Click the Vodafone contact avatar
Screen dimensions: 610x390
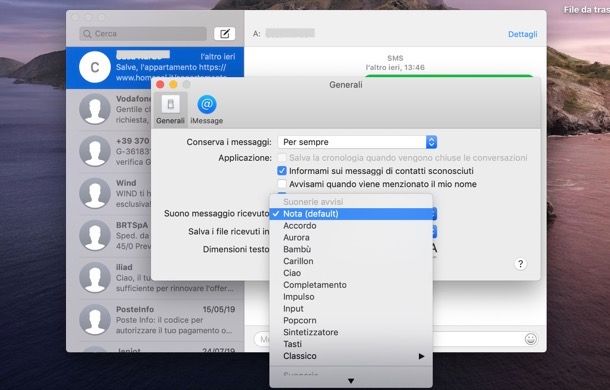click(95, 109)
